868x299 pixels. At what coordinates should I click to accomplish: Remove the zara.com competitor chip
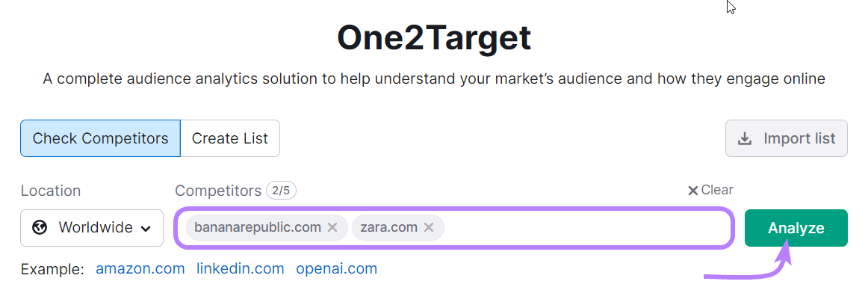(429, 227)
